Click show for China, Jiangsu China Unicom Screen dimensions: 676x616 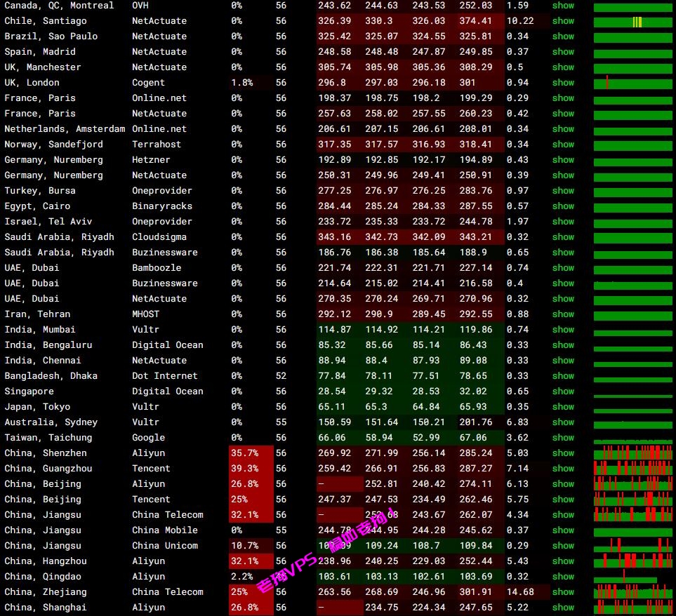[x=563, y=546]
